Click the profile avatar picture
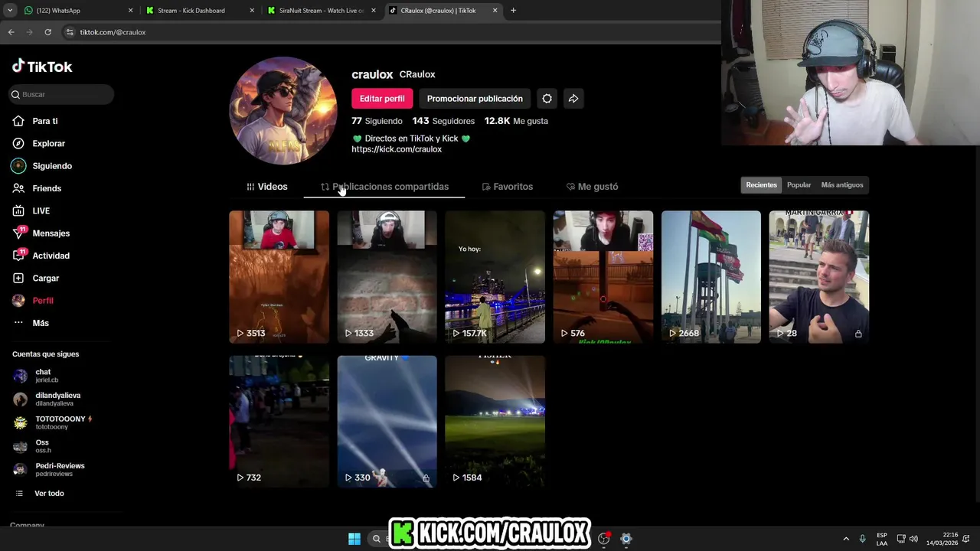Viewport: 980px width, 551px height. 283,111
